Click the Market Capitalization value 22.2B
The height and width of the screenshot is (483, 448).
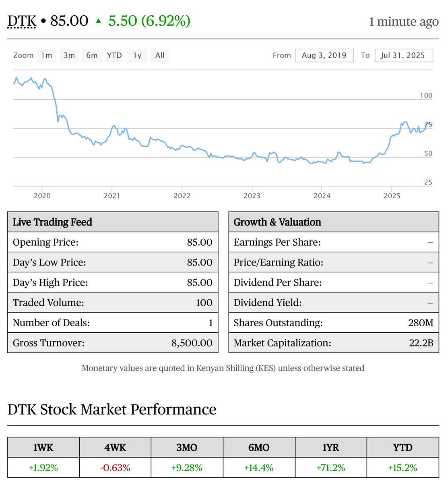point(421,343)
